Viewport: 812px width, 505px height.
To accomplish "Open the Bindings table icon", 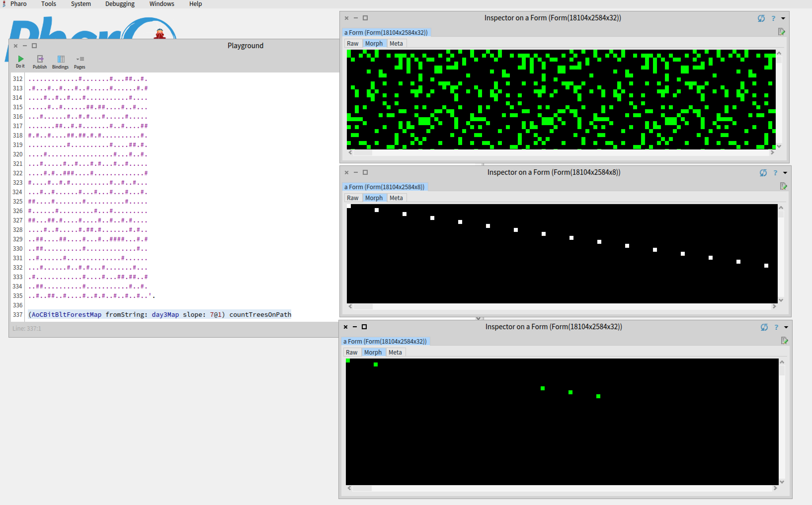I will [60, 59].
